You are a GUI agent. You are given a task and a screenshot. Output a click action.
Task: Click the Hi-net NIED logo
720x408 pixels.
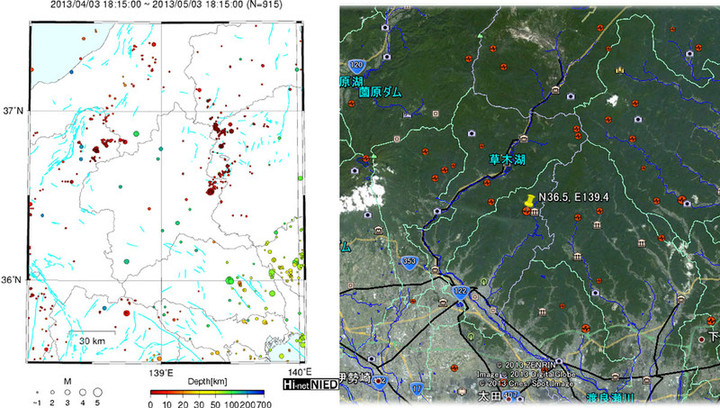pos(310,383)
